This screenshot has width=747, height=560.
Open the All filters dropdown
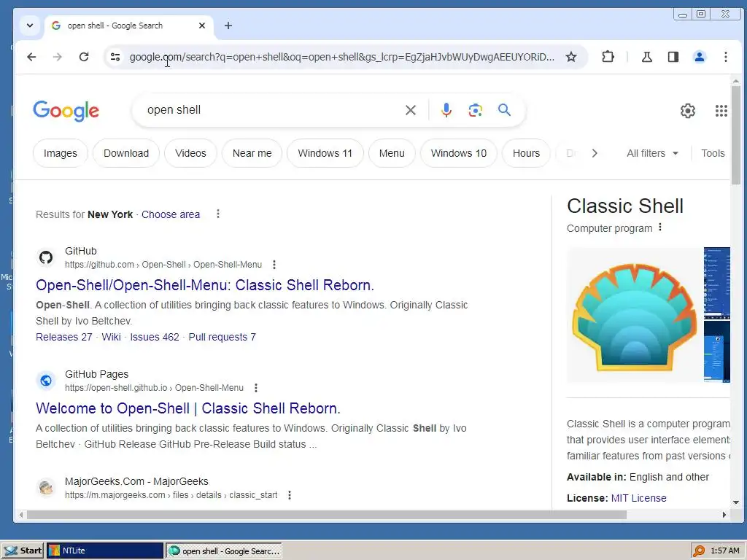click(x=652, y=153)
